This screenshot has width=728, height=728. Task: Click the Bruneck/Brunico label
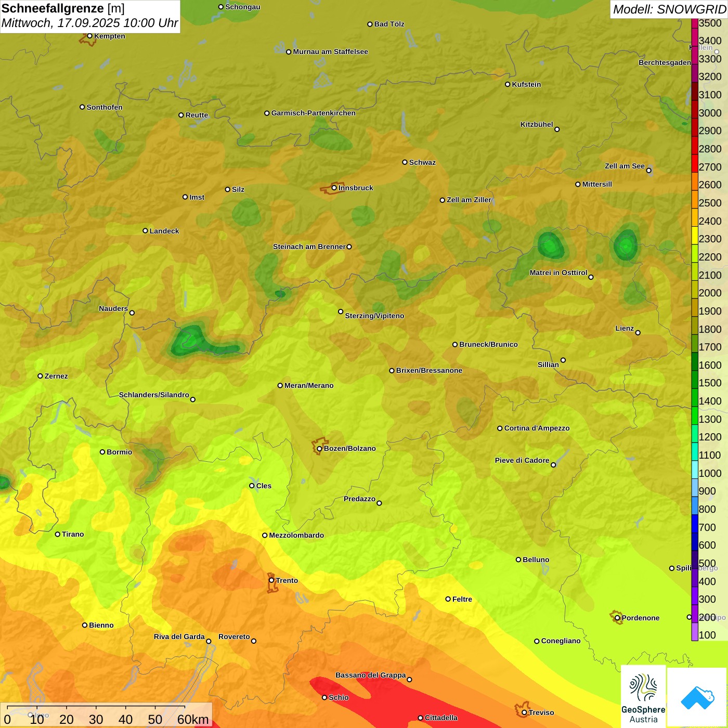pyautogui.click(x=488, y=344)
